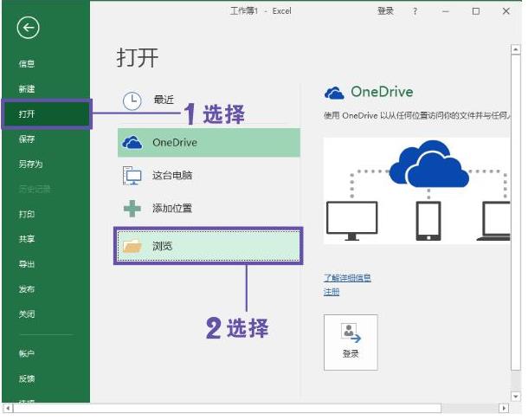Screen dimensions: 528x420
Task: Open the 信息 backstage menu item
Action: click(27, 64)
